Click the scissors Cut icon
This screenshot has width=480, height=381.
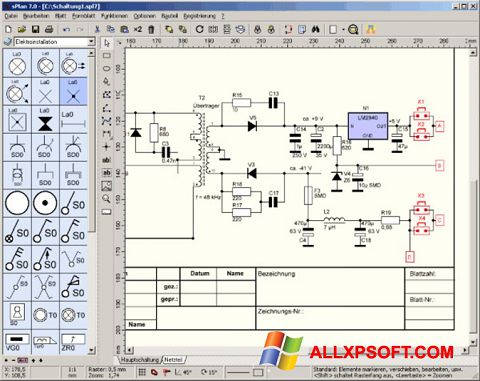(x=97, y=29)
